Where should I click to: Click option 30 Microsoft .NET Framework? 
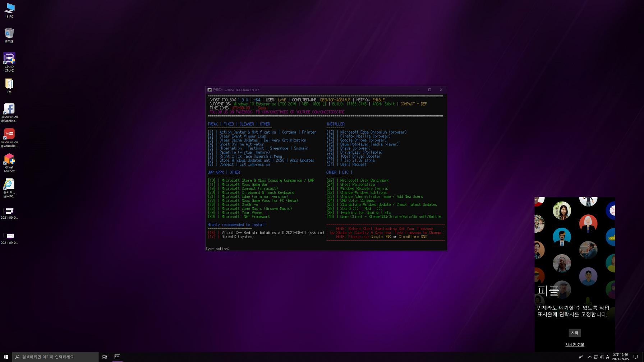click(x=239, y=217)
